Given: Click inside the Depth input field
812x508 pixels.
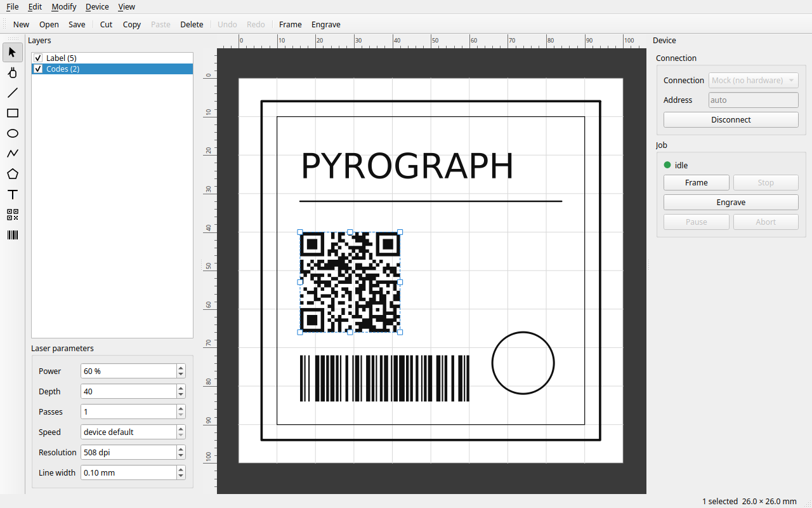Looking at the screenshot, I should pyautogui.click(x=128, y=391).
